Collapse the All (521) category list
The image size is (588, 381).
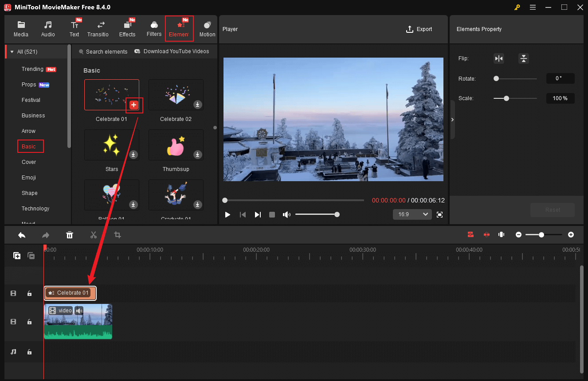tap(12, 51)
